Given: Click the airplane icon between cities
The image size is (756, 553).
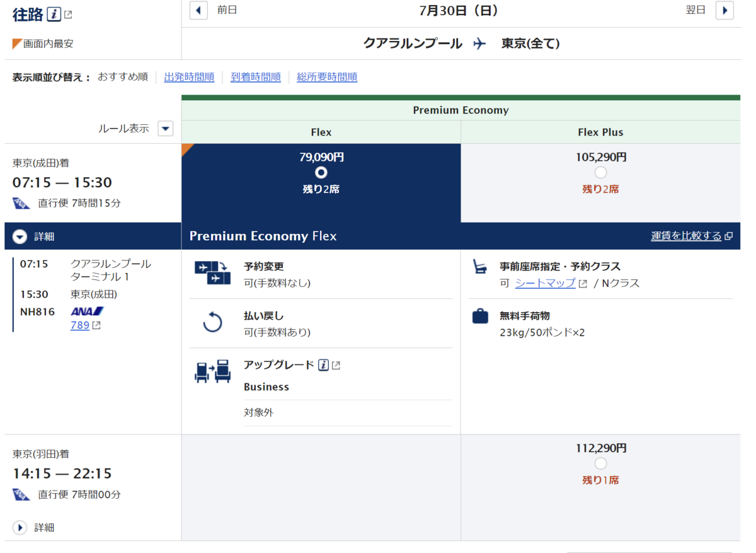Looking at the screenshot, I should [480, 44].
